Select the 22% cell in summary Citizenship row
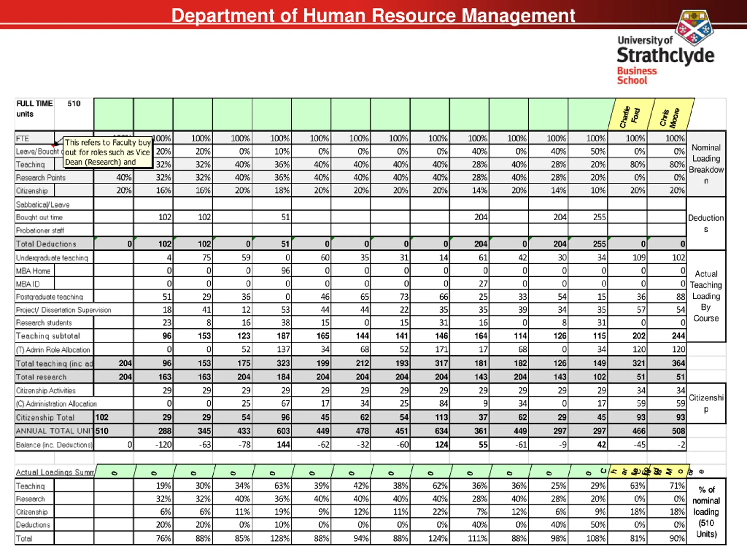747x560 pixels. pos(430,512)
